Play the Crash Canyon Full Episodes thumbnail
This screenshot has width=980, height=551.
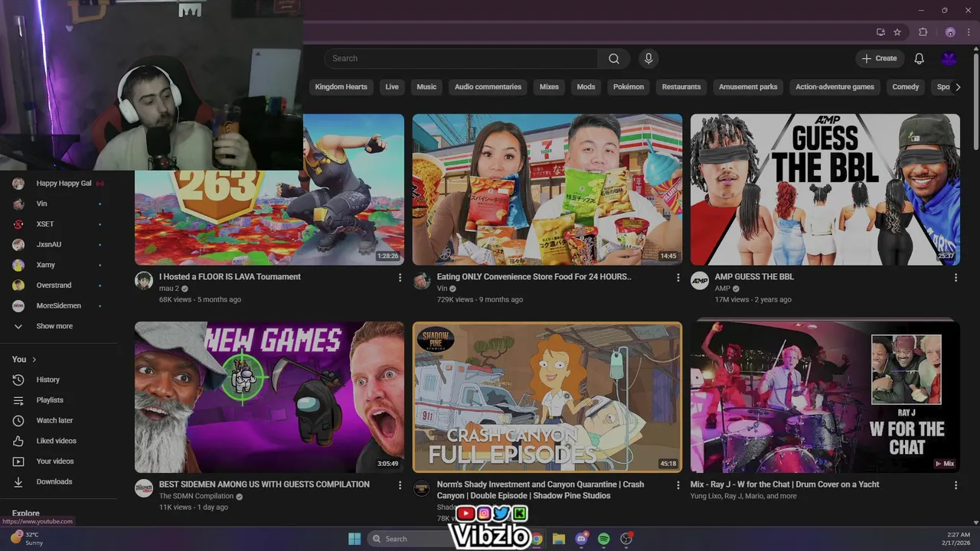pos(547,396)
